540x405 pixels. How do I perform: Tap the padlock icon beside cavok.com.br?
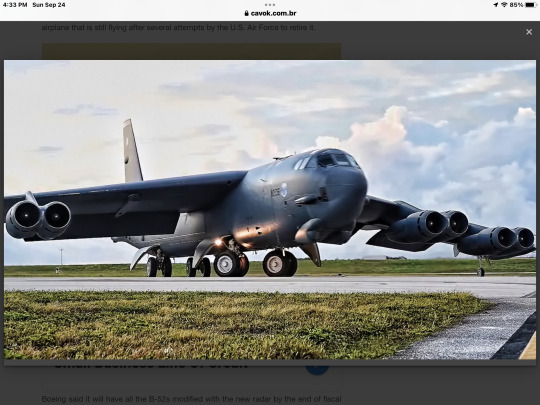[x=246, y=13]
